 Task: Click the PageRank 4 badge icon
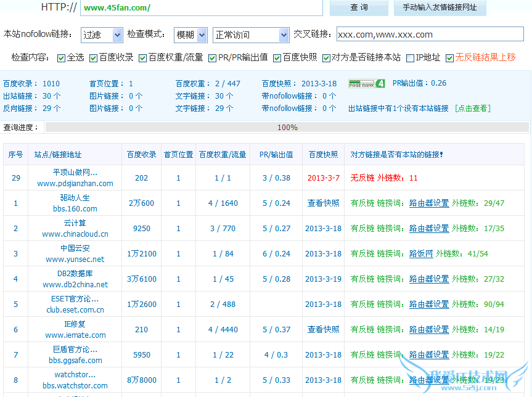pyautogui.click(x=367, y=84)
